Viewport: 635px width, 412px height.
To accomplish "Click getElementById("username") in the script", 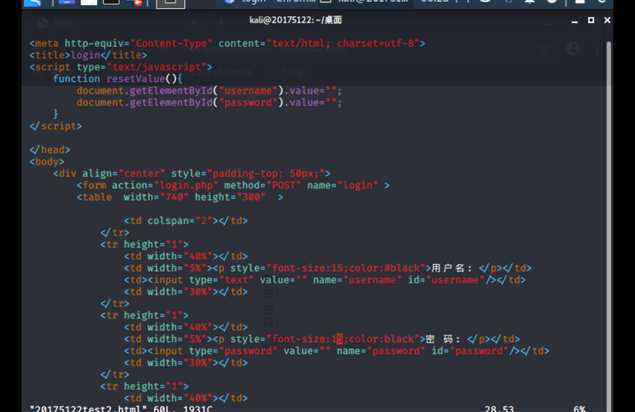I will pyautogui.click(x=206, y=90).
